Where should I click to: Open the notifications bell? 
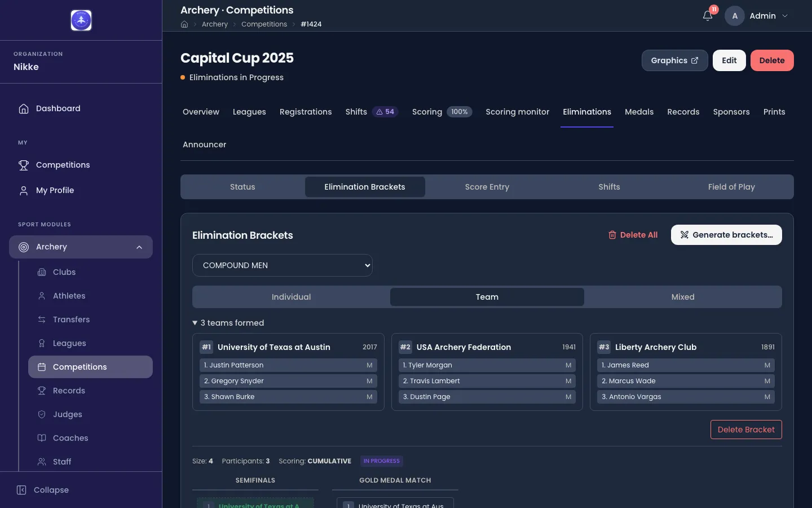tap(708, 16)
